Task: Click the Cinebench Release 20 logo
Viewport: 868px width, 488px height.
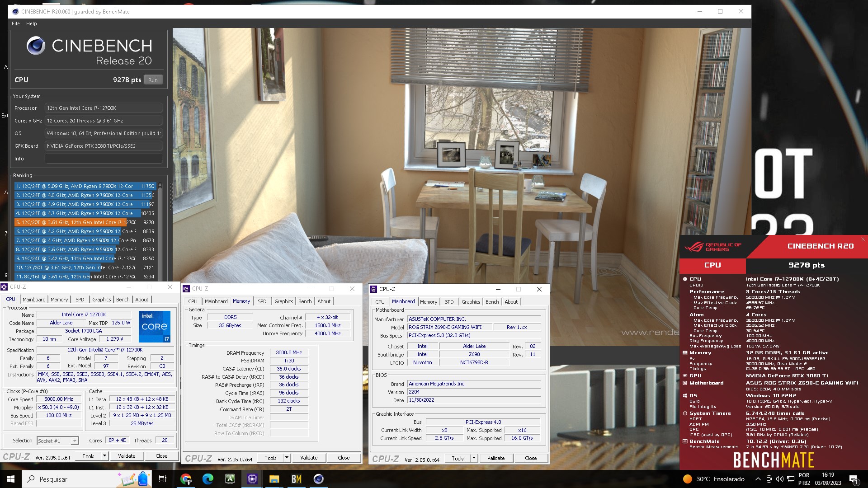Action: point(89,52)
